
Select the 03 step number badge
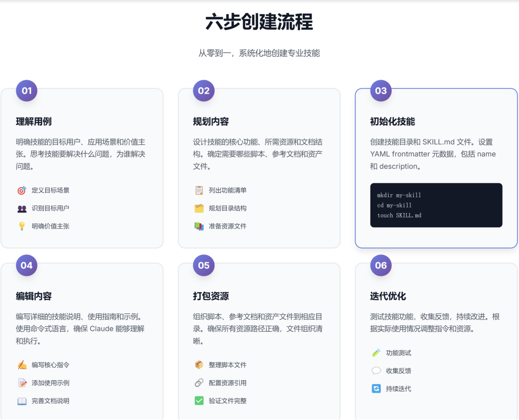[381, 91]
